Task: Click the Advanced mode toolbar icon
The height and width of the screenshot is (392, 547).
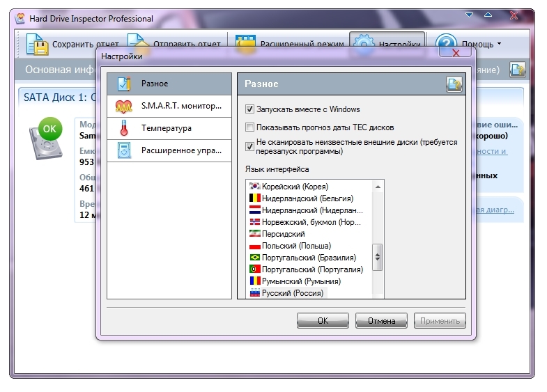Action: (x=245, y=43)
